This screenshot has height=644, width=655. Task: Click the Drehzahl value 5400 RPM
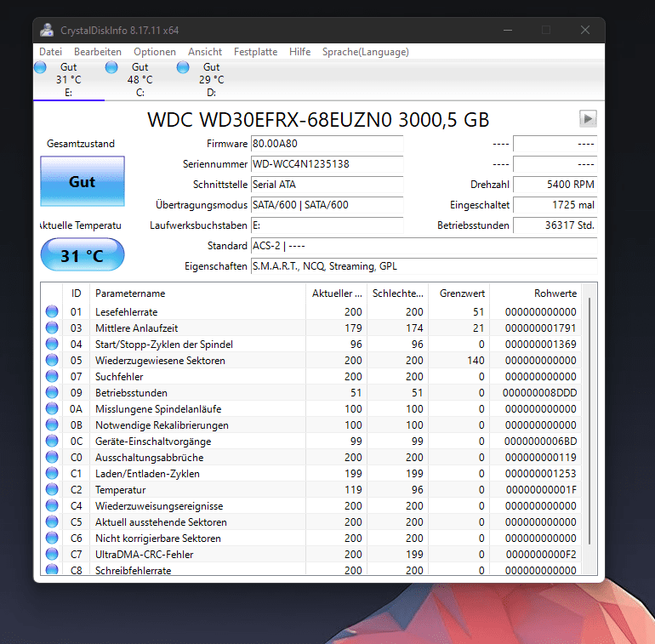point(555,185)
